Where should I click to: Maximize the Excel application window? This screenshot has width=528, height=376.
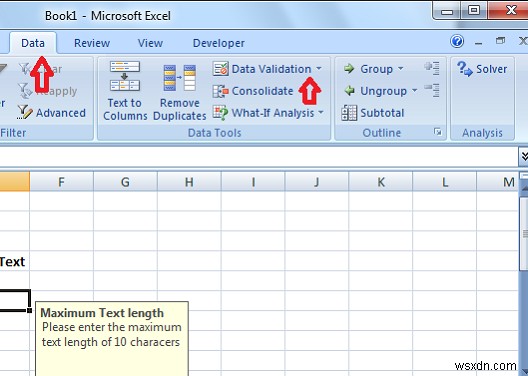[x=474, y=10]
